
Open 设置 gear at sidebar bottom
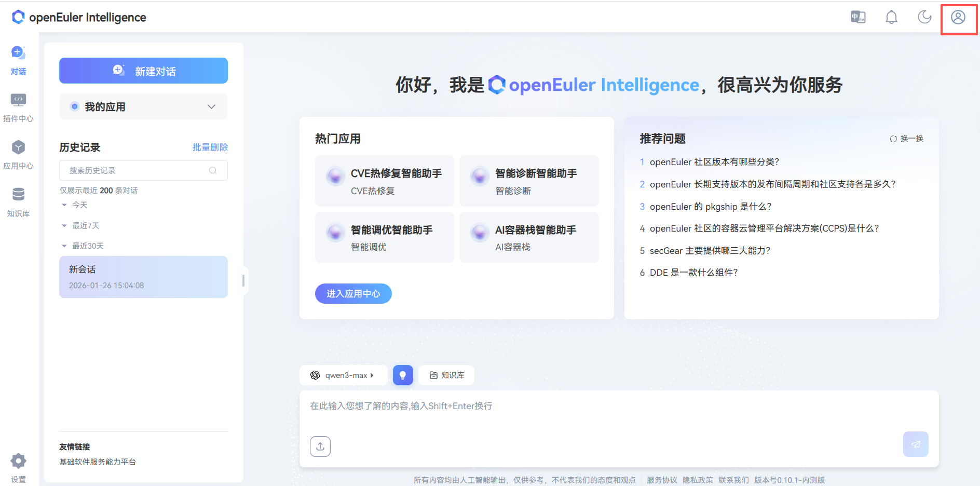18,468
